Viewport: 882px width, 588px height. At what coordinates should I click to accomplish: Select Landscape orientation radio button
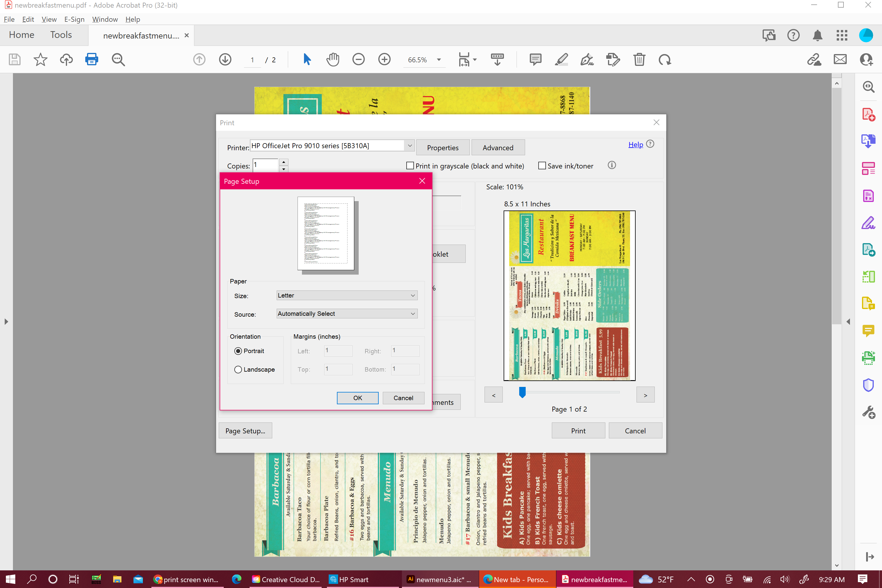point(238,369)
